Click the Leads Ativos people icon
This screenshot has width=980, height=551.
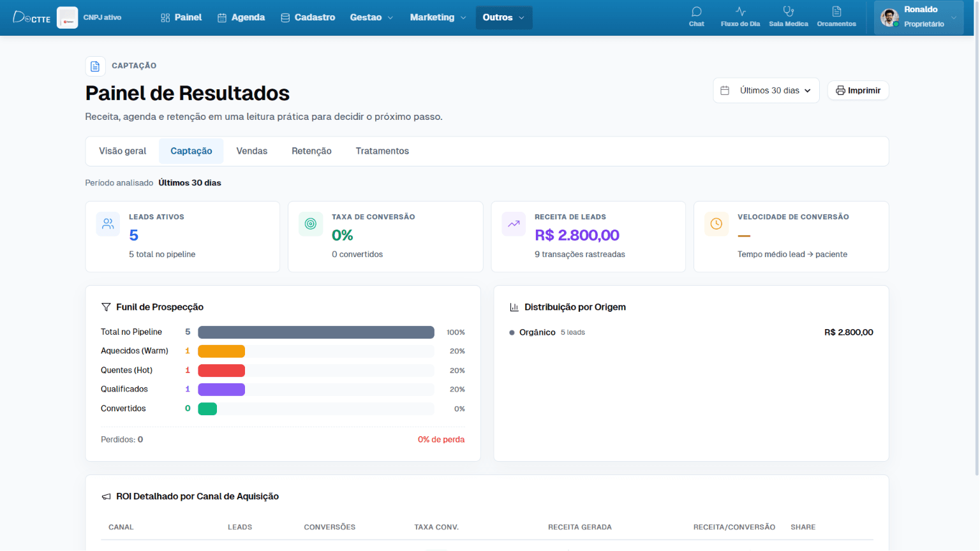[x=108, y=224]
